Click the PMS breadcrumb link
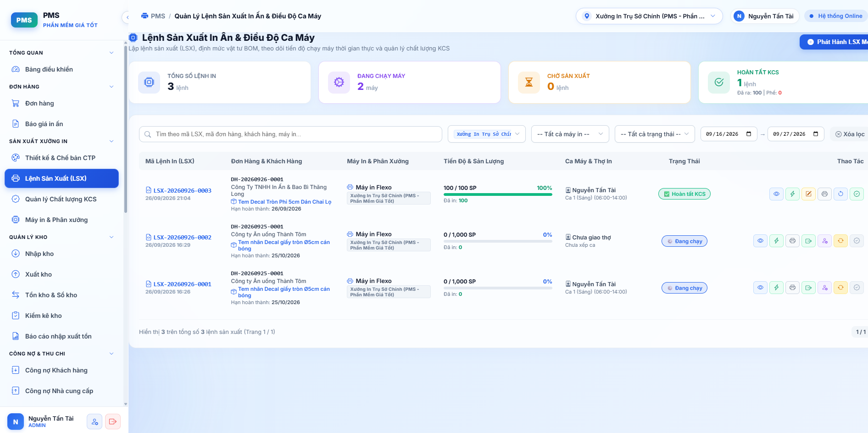868x433 pixels. (153, 16)
